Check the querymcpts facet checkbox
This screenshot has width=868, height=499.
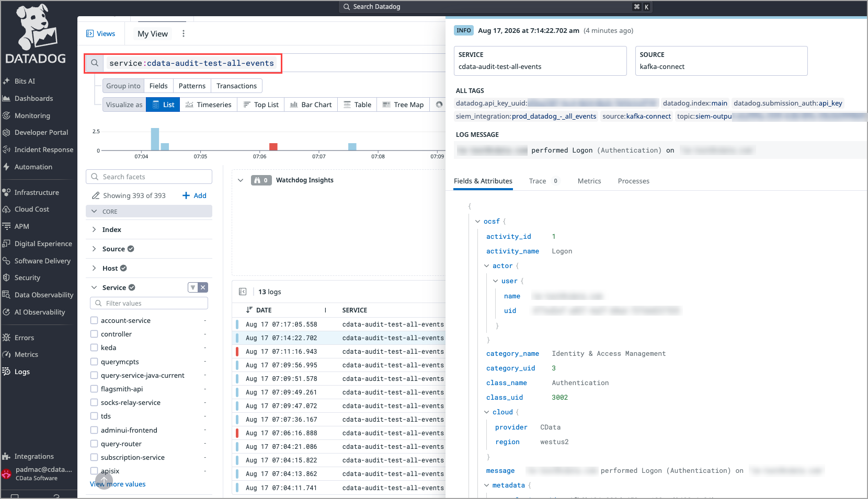pyautogui.click(x=94, y=362)
